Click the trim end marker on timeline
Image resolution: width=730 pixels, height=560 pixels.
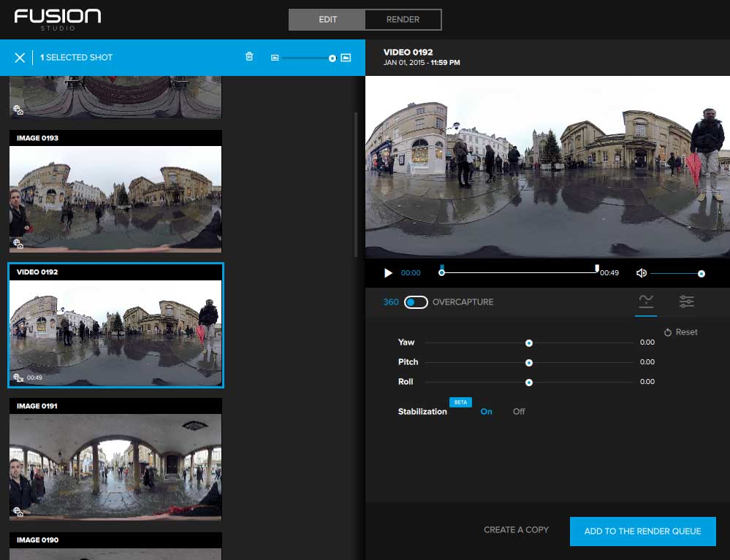[x=597, y=268]
